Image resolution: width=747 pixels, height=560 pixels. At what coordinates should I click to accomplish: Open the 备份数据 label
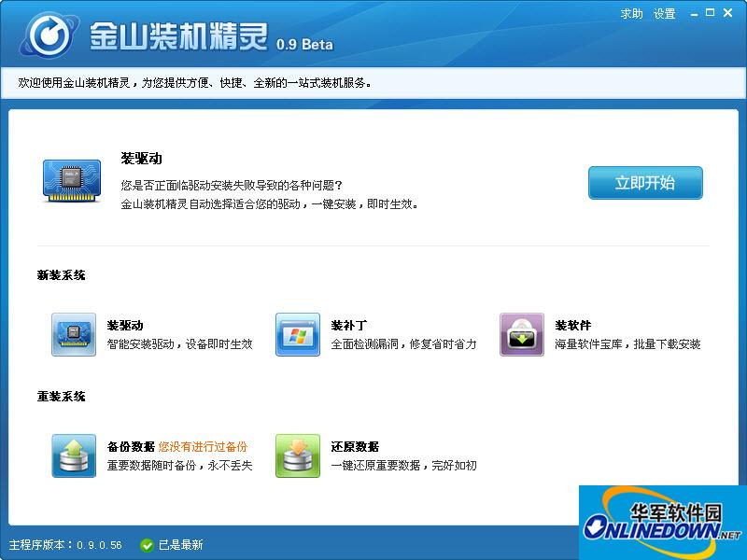click(131, 447)
